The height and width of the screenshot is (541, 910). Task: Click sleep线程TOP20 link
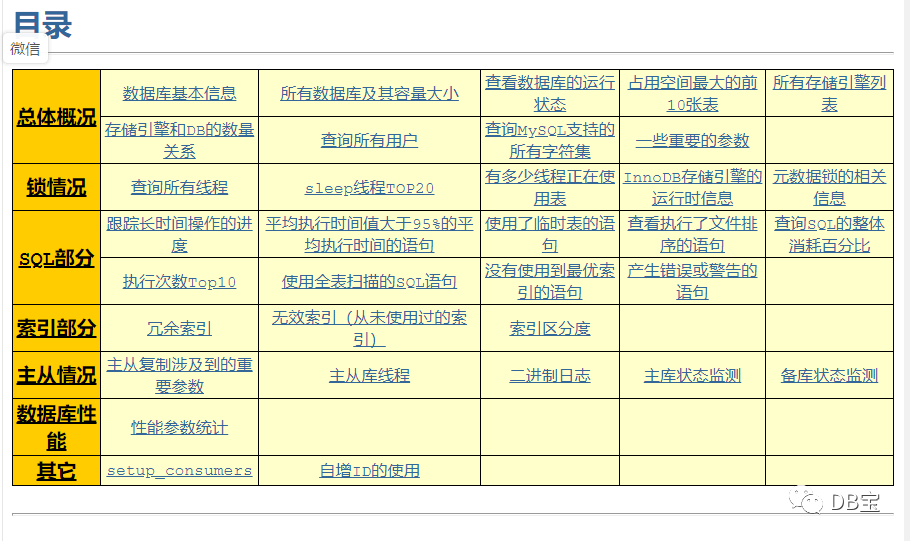click(369, 188)
